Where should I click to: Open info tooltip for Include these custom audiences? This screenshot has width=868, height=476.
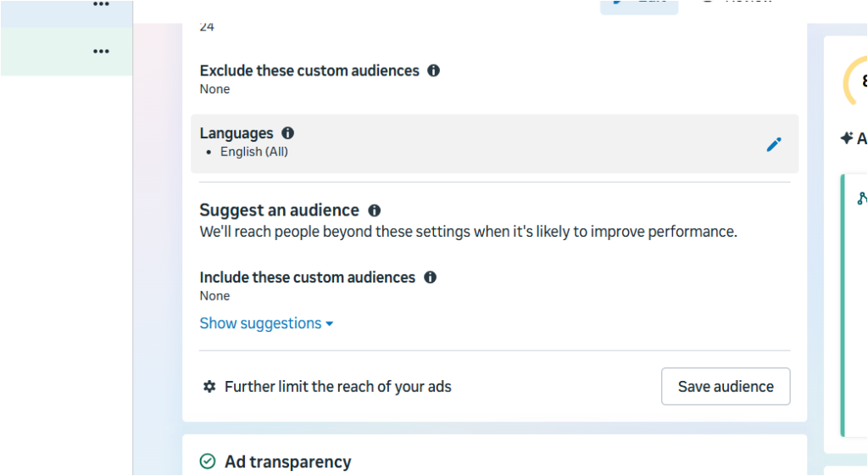[430, 277]
